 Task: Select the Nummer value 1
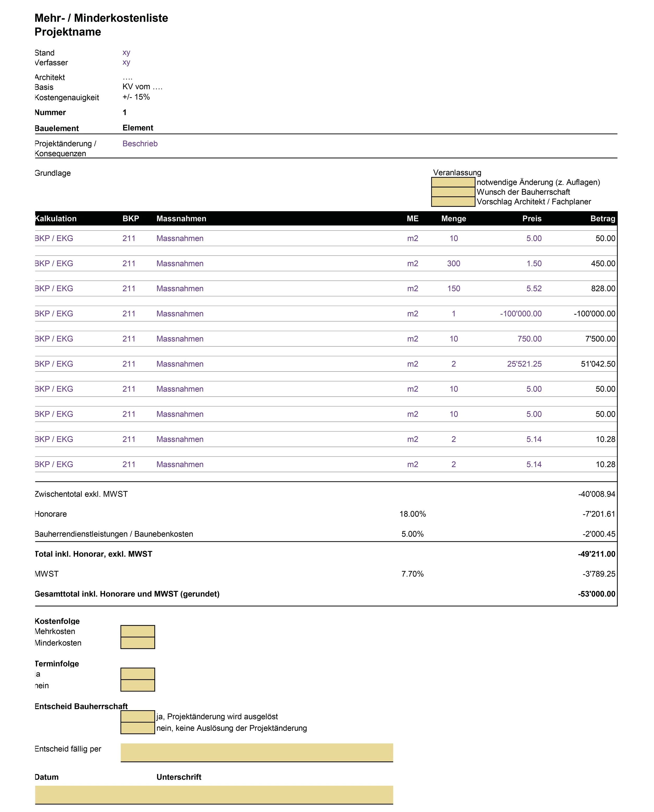(x=125, y=112)
